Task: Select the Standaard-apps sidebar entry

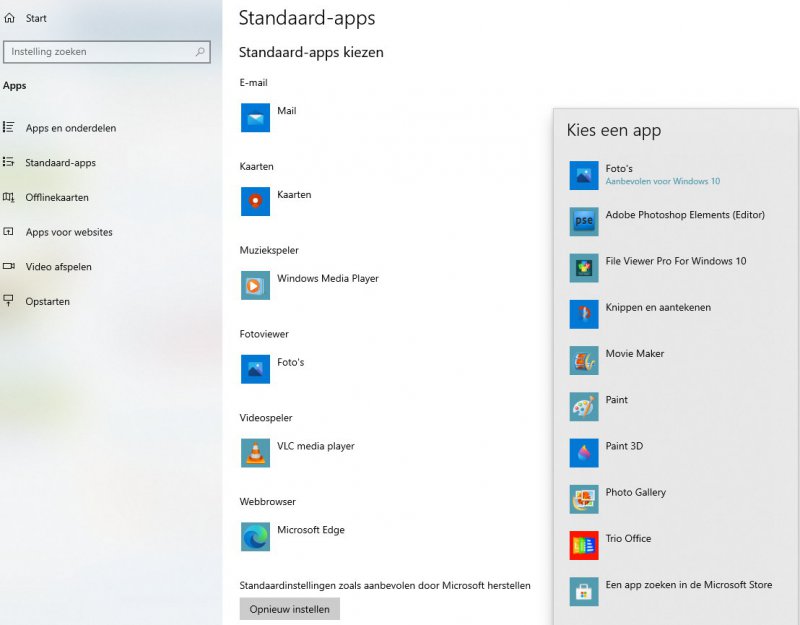Action: 60,162
